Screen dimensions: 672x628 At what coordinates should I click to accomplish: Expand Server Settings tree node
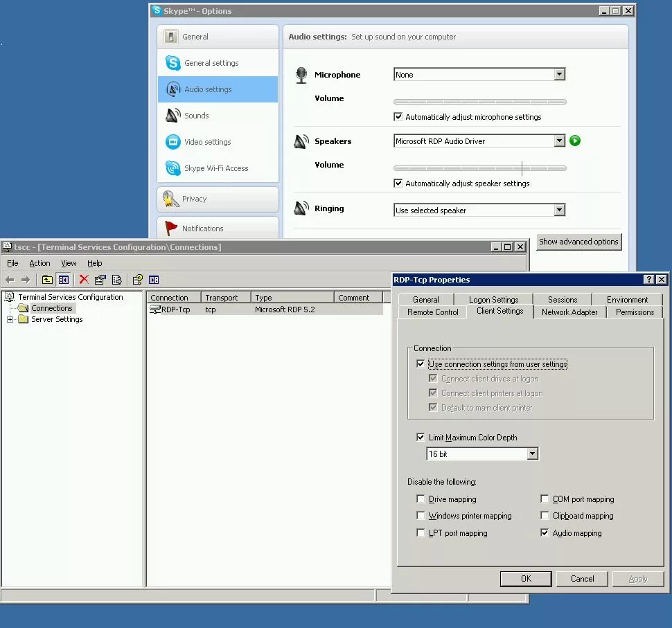10,319
